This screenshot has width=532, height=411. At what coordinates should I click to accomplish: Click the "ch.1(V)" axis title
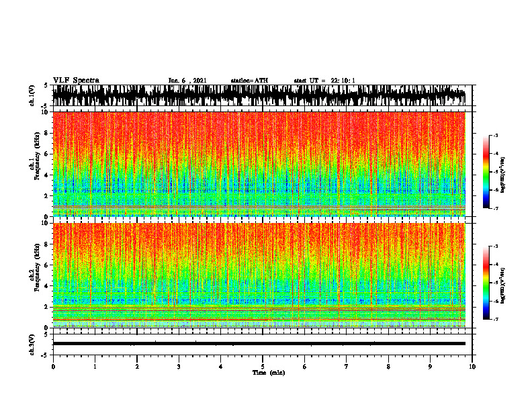click(x=32, y=95)
